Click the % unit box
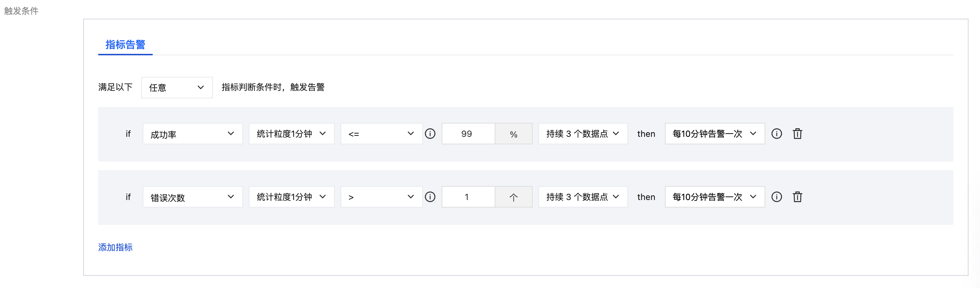Viewport: 980px width, 288px height. pos(513,134)
